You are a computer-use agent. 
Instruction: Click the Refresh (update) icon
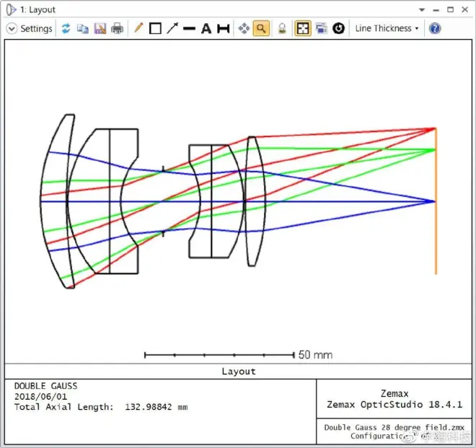[x=66, y=29]
